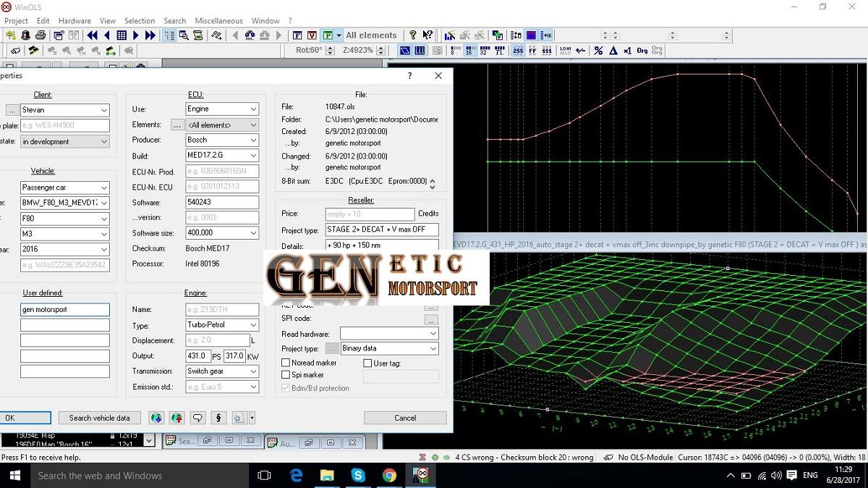Open the Hardware menu
The height and width of the screenshot is (488, 868).
pyautogui.click(x=75, y=21)
